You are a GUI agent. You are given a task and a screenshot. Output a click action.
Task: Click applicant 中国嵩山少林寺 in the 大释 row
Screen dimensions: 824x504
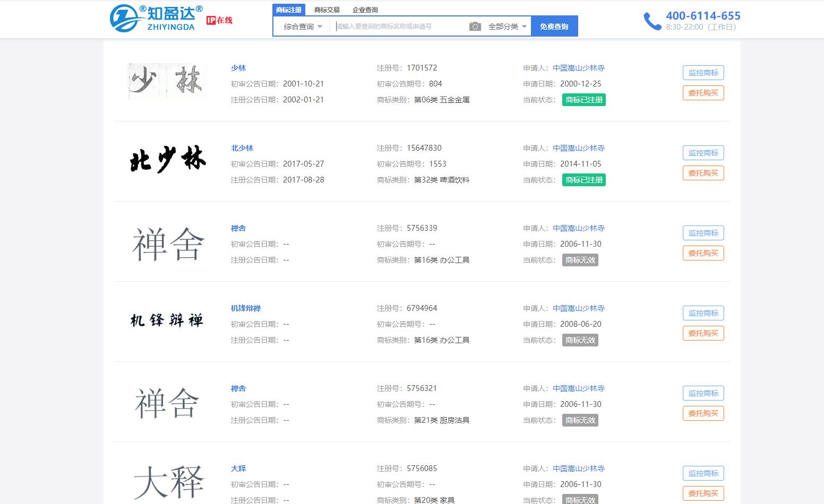[x=579, y=468]
